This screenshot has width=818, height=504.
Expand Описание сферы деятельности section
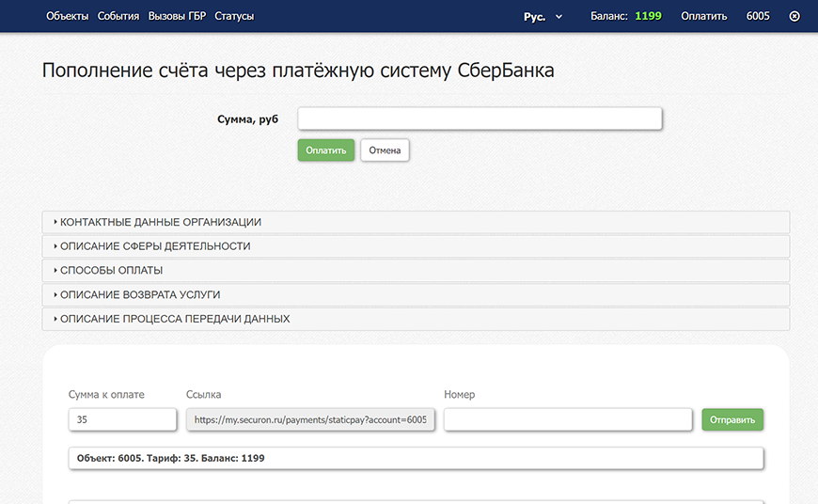pyautogui.click(x=416, y=246)
